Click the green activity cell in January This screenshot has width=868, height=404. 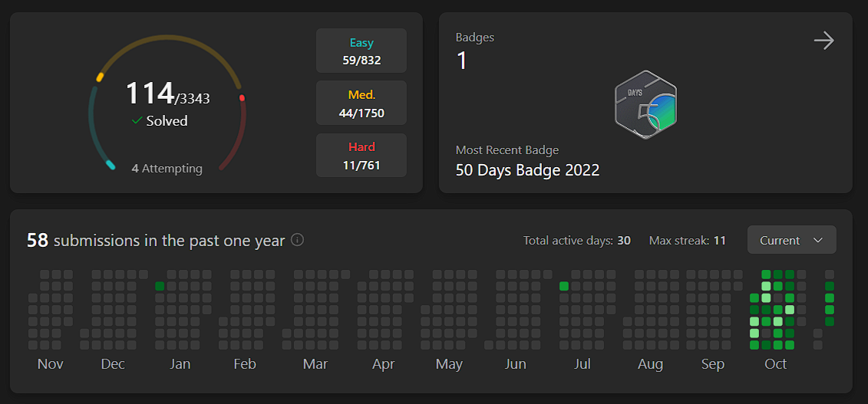160,286
